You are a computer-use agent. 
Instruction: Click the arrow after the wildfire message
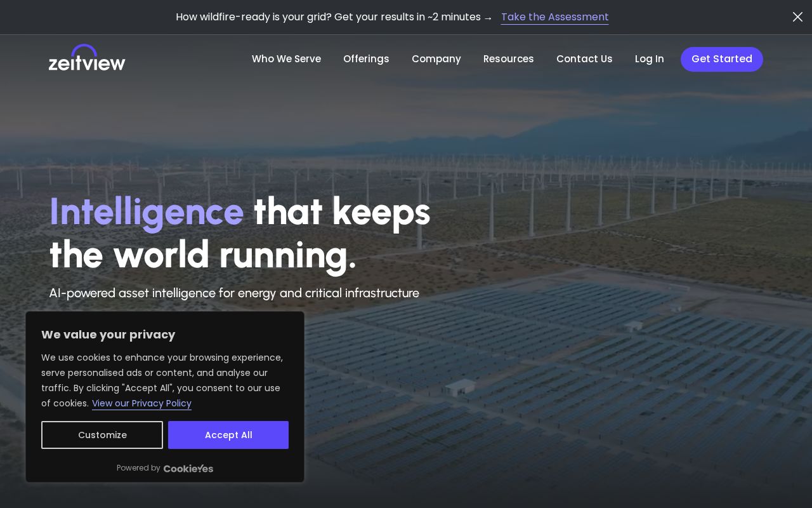click(488, 18)
